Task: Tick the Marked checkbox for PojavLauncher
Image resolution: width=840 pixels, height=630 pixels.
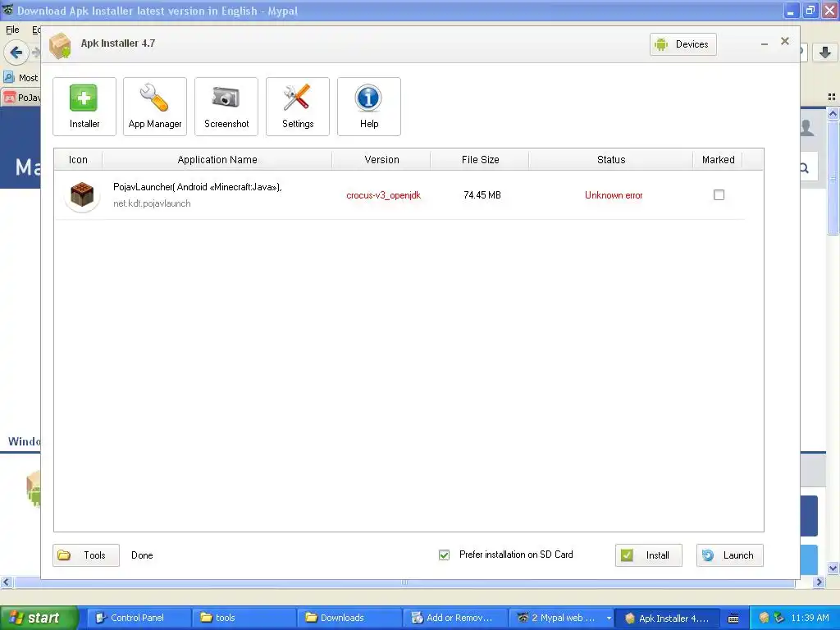Action: (x=719, y=195)
